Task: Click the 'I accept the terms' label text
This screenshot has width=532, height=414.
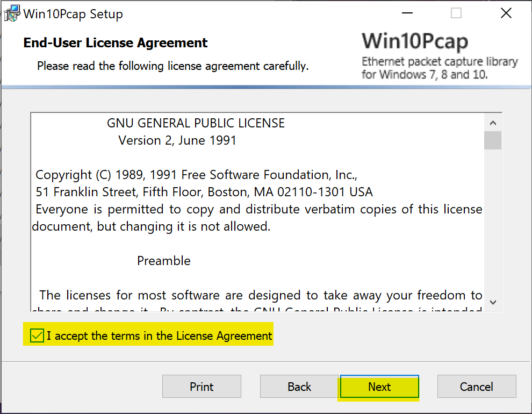Action: (x=160, y=336)
